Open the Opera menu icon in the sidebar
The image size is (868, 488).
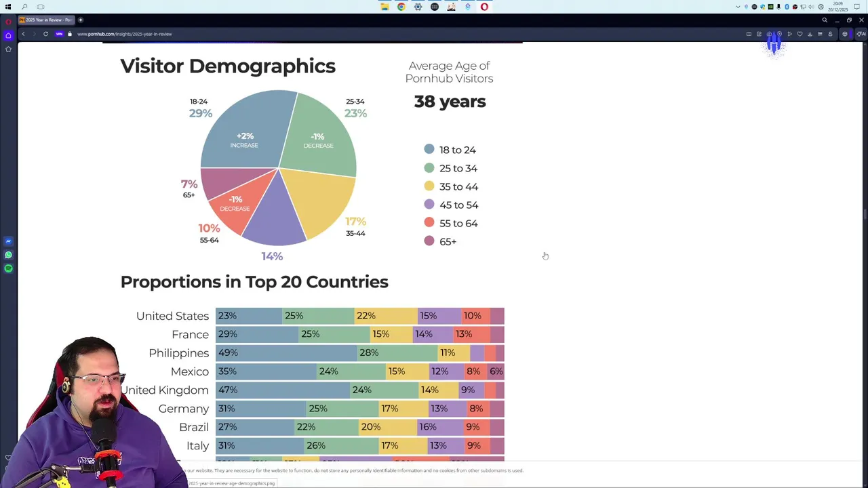pos(8,20)
